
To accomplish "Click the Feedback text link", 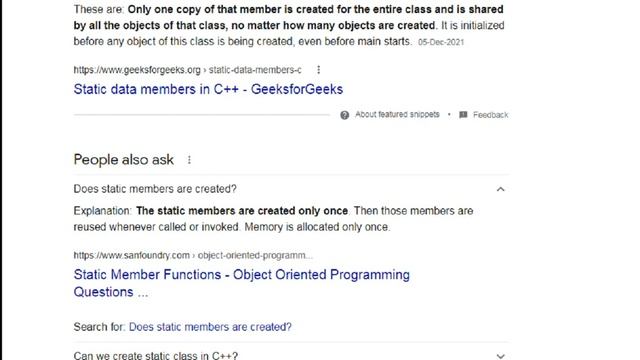I will point(490,115).
